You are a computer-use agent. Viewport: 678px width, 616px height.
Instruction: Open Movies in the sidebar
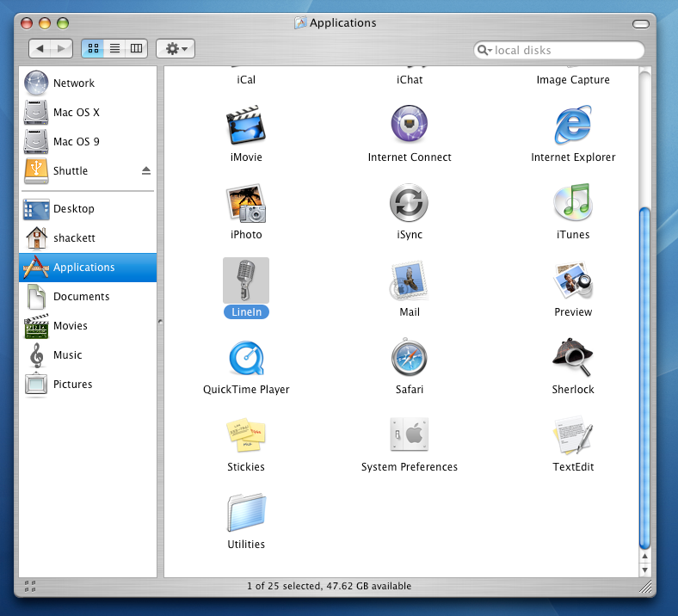pos(88,326)
